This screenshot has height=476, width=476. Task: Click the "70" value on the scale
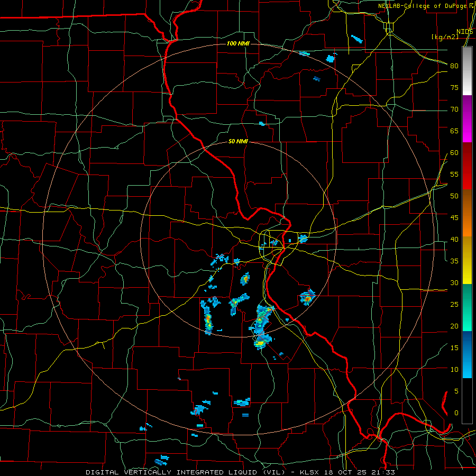coord(454,109)
